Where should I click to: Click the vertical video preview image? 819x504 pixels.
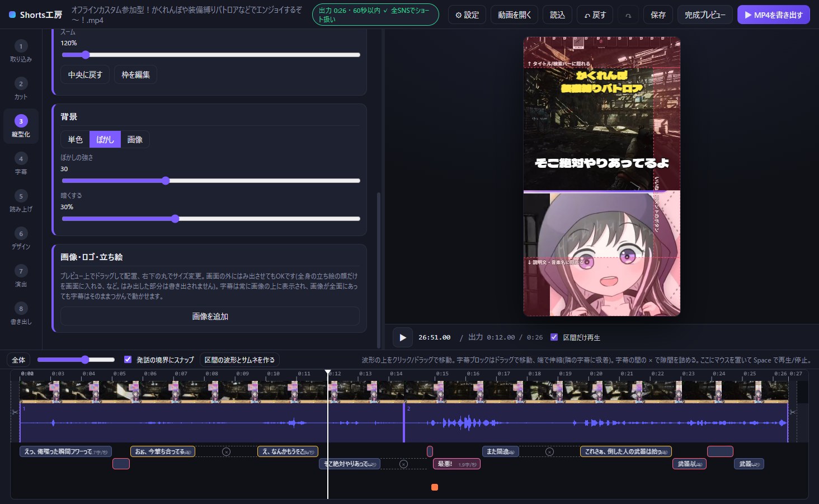pos(602,177)
